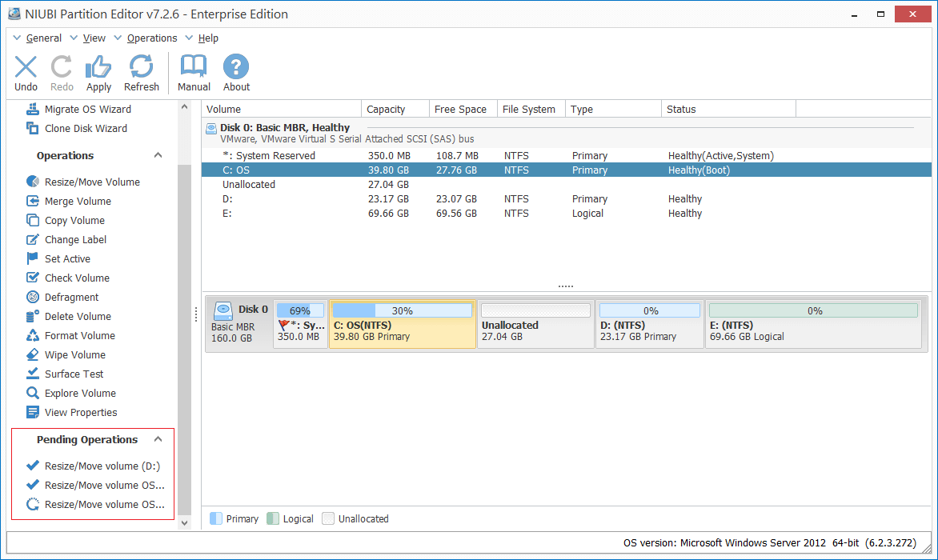The height and width of the screenshot is (560, 938).
Task: Select Disk 0: Basic MBR, Healthy header
Action: [x=285, y=127]
